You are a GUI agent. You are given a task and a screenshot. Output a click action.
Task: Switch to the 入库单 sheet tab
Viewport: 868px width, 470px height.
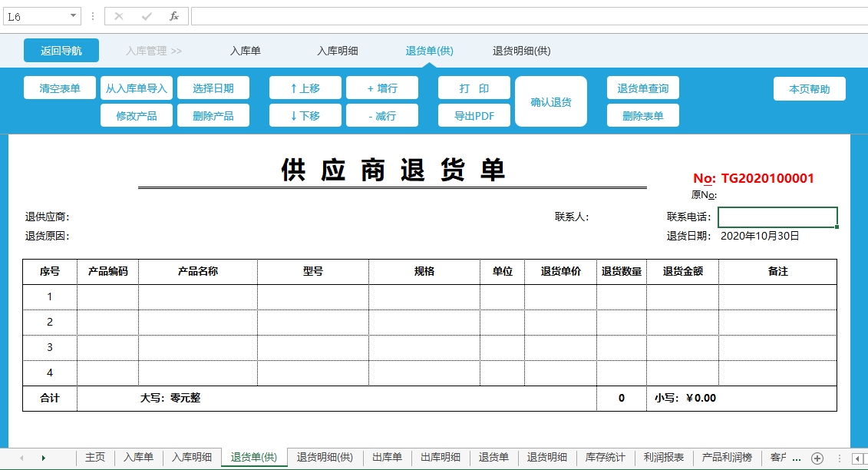point(138,458)
